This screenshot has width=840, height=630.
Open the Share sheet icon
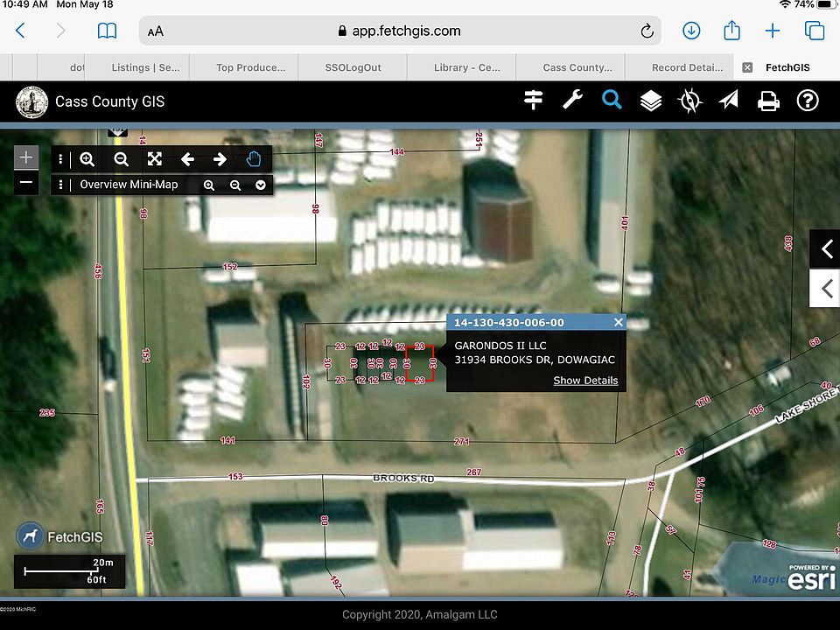click(x=731, y=30)
